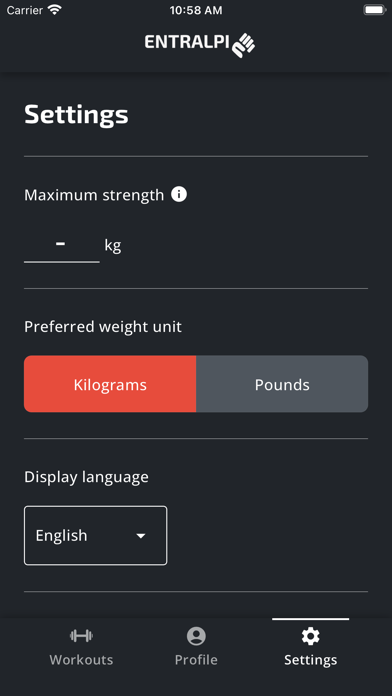Select Kilograms as weight unit
This screenshot has width=392, height=696.
pos(110,384)
